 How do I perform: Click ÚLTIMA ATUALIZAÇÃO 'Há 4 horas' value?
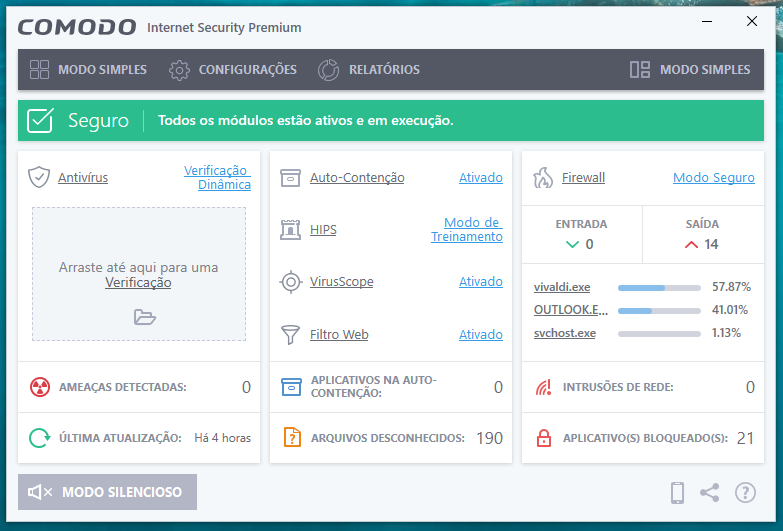tap(223, 438)
